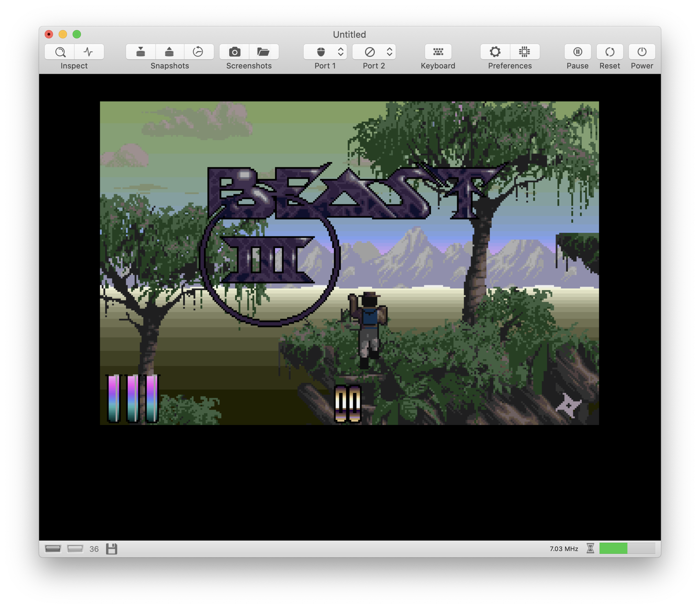Viewport: 700px width, 609px height.
Task: Click the green CPU activity bar
Action: pyautogui.click(x=627, y=548)
